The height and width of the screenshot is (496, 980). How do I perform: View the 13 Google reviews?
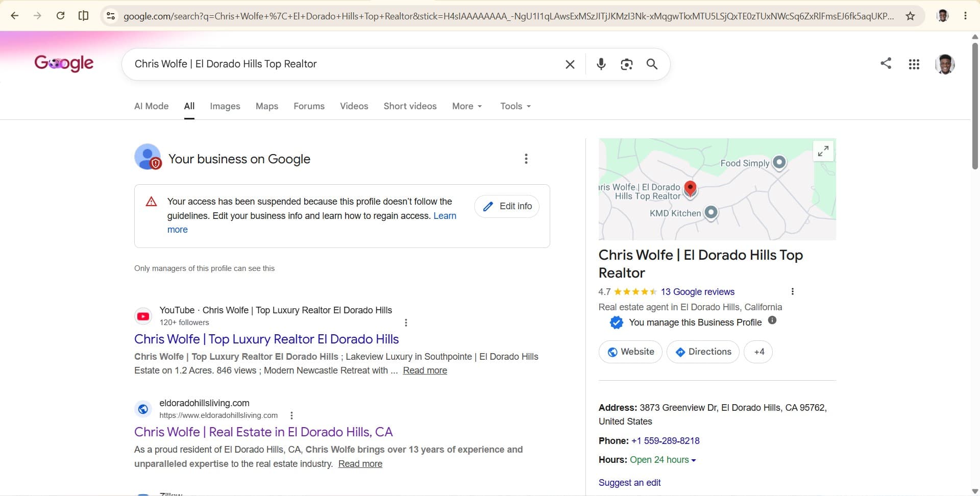coord(698,292)
